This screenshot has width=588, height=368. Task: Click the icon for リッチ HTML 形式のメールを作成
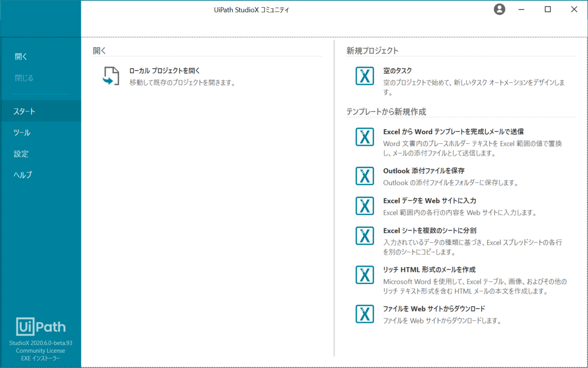pyautogui.click(x=365, y=275)
